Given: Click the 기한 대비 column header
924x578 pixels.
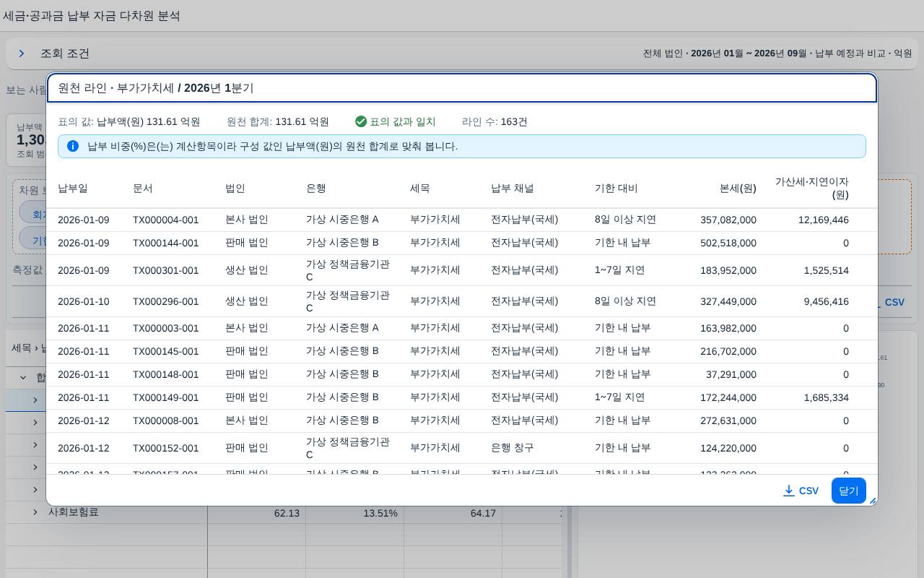Looking at the screenshot, I should [616, 188].
